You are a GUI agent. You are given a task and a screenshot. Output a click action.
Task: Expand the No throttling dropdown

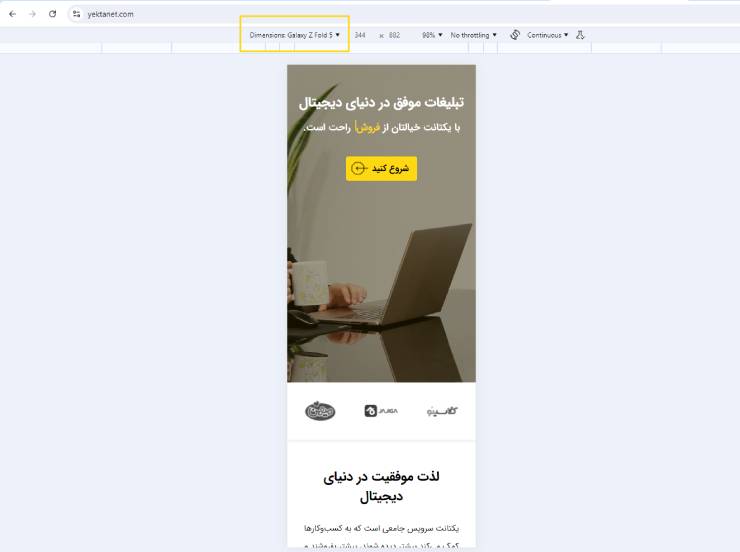[x=473, y=35]
